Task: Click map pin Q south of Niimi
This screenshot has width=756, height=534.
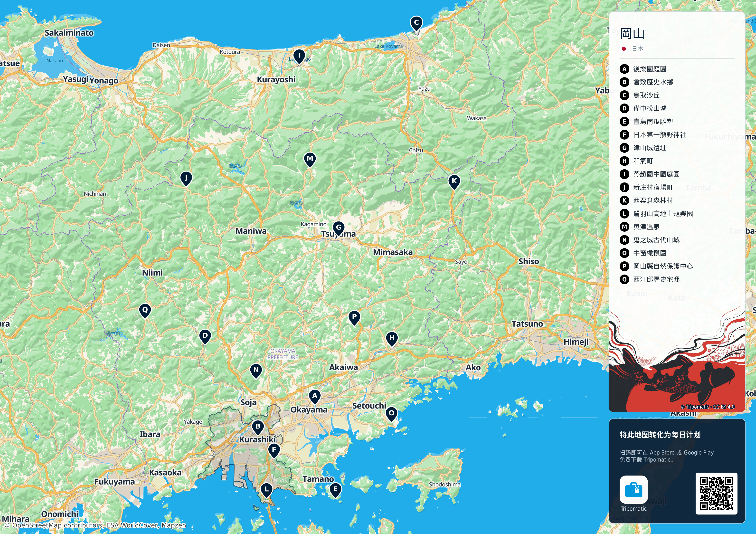Action: click(145, 311)
